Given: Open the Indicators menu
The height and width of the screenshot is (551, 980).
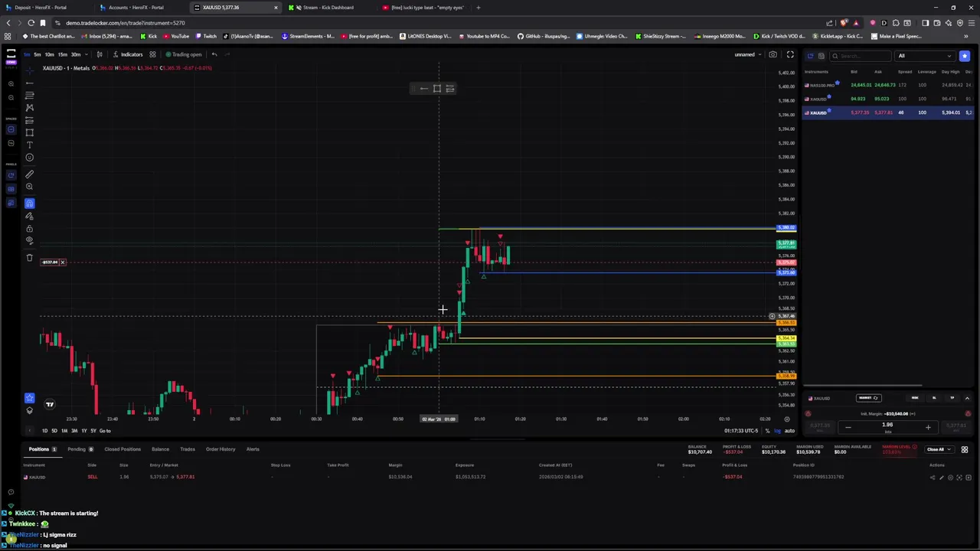Looking at the screenshot, I should [127, 54].
